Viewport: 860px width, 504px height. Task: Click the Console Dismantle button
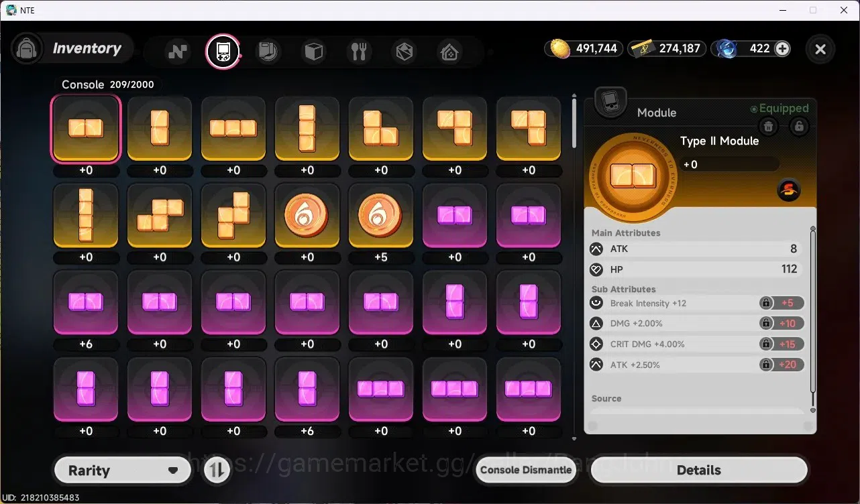click(x=527, y=470)
